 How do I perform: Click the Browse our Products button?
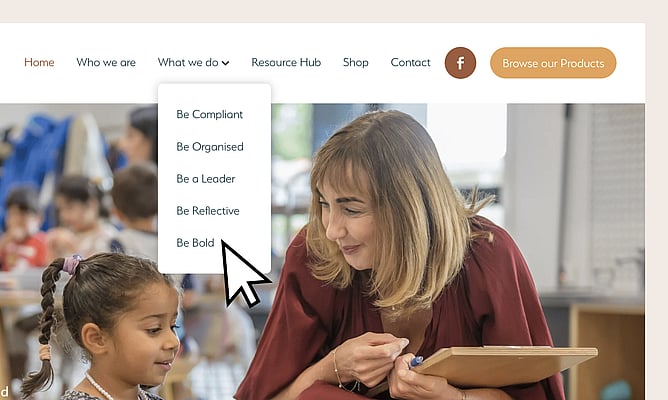point(553,63)
